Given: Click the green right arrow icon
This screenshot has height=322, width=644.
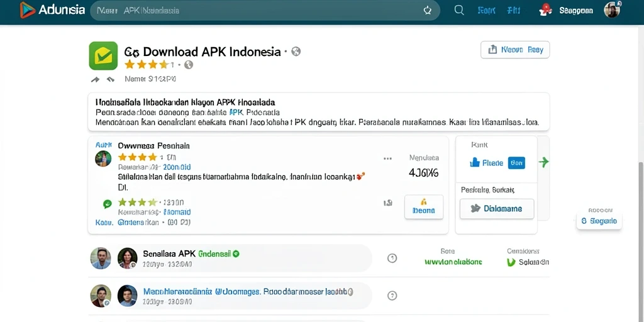Looking at the screenshot, I should [x=543, y=162].
